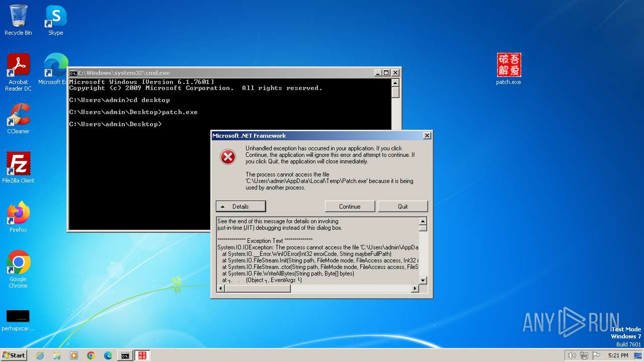The image size is (644, 362).
Task: Switch to the patch.exe taskbar button
Action: click(x=142, y=355)
